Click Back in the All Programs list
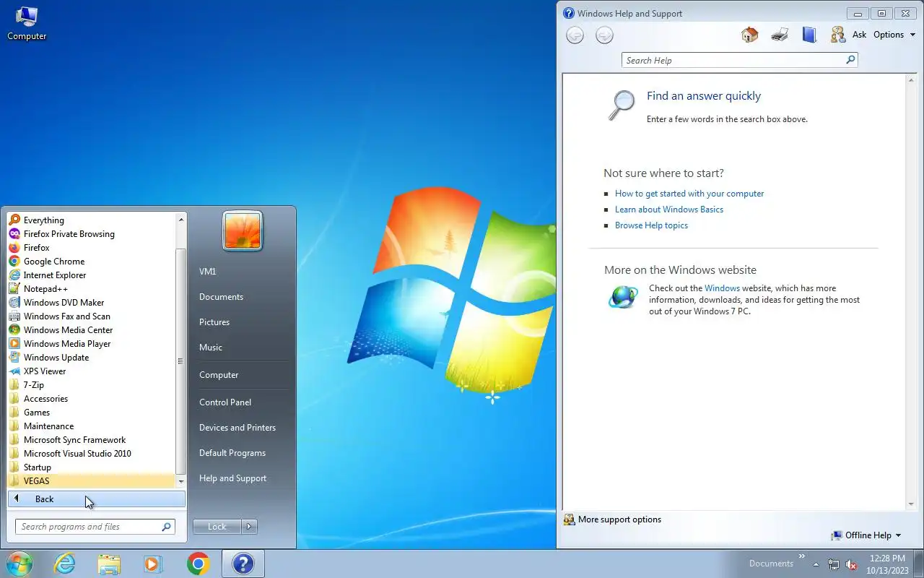Screen dimensions: 924x578 (x=97, y=499)
